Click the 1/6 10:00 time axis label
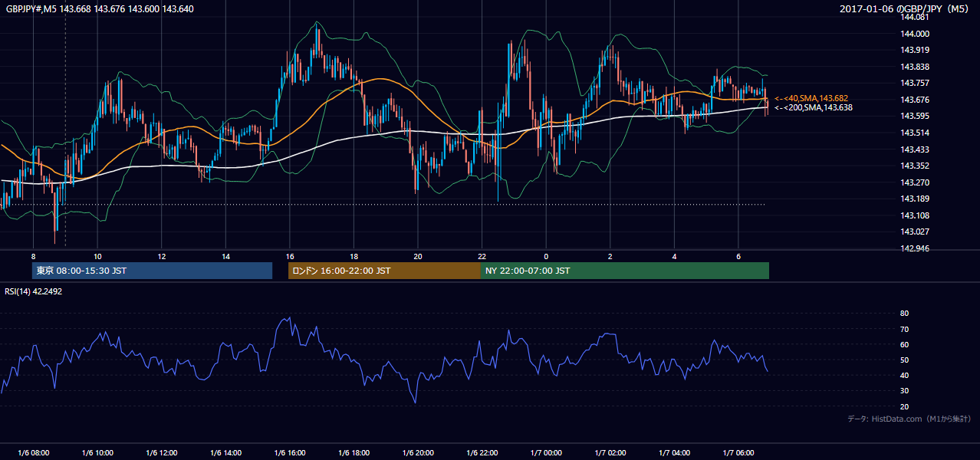This screenshot has height=460, width=980. pos(97,453)
